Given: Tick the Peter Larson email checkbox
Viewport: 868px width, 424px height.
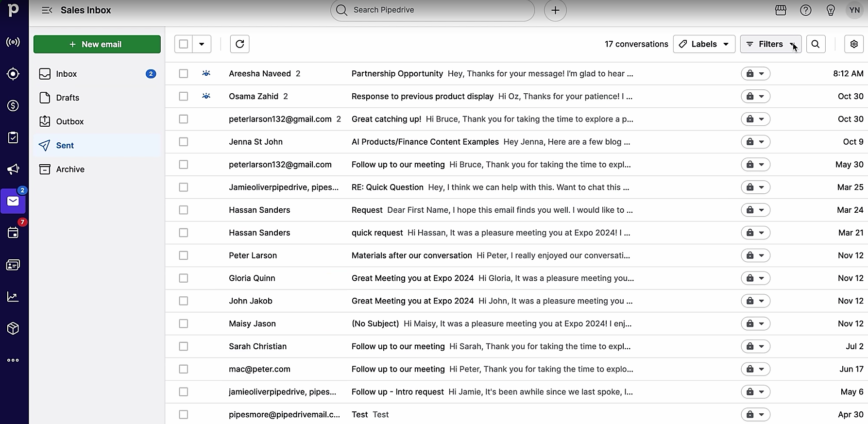Looking at the screenshot, I should coord(183,255).
